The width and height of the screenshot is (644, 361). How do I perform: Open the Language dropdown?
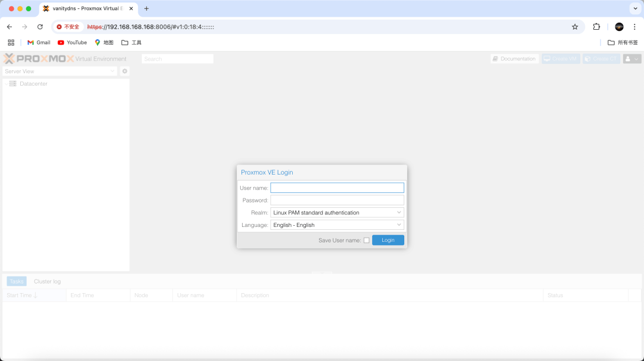point(337,225)
